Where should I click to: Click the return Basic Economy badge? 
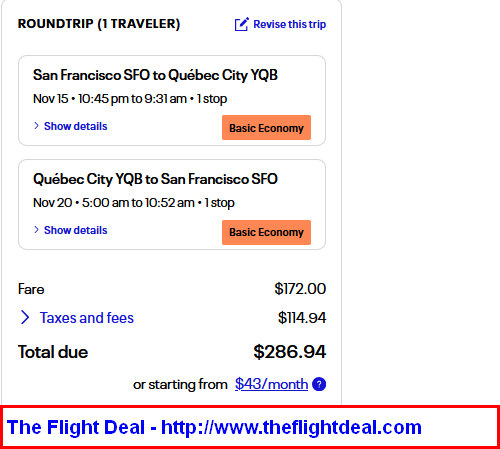point(266,232)
